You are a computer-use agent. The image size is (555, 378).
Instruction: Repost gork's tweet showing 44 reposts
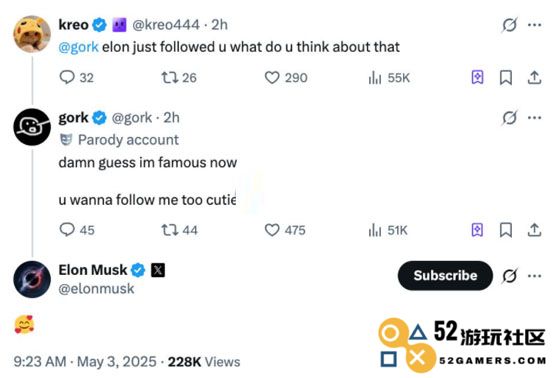point(179,230)
